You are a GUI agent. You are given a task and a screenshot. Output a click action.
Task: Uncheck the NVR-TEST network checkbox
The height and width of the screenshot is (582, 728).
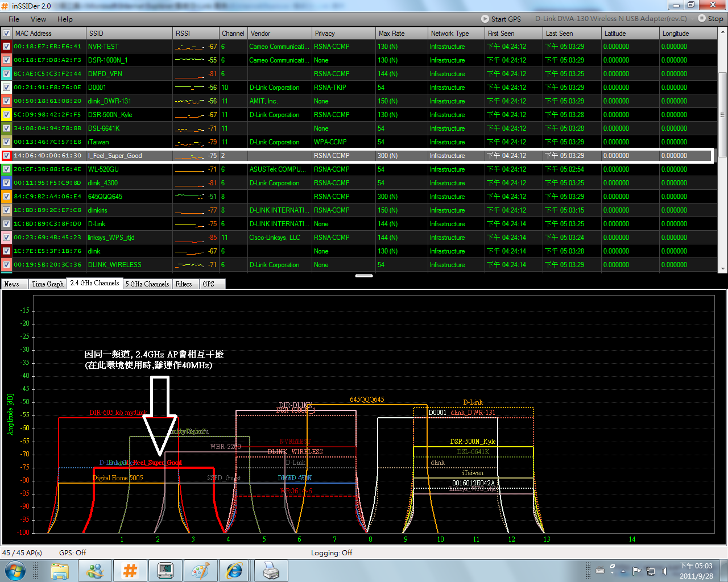[x=6, y=47]
